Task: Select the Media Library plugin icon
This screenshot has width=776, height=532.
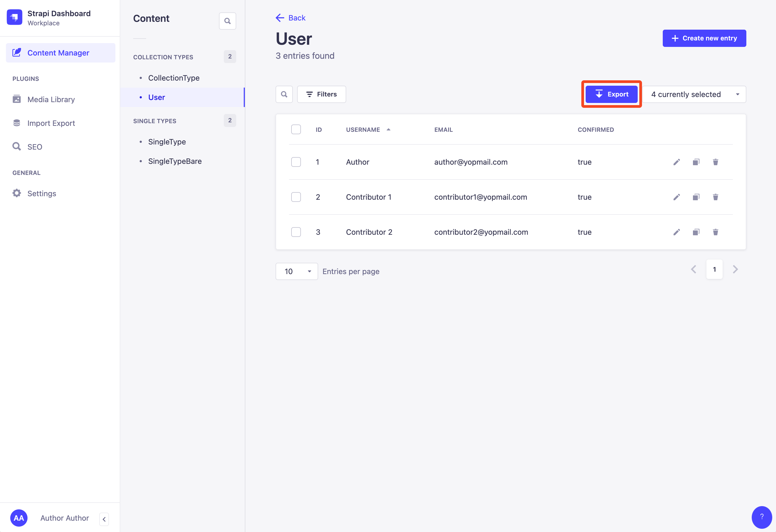Action: pyautogui.click(x=16, y=99)
